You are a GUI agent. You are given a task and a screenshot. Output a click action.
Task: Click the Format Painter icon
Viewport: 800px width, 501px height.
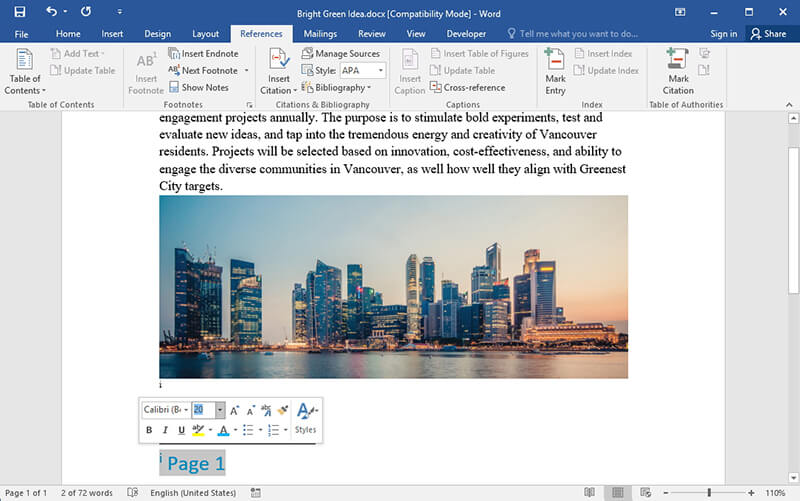[283, 410]
